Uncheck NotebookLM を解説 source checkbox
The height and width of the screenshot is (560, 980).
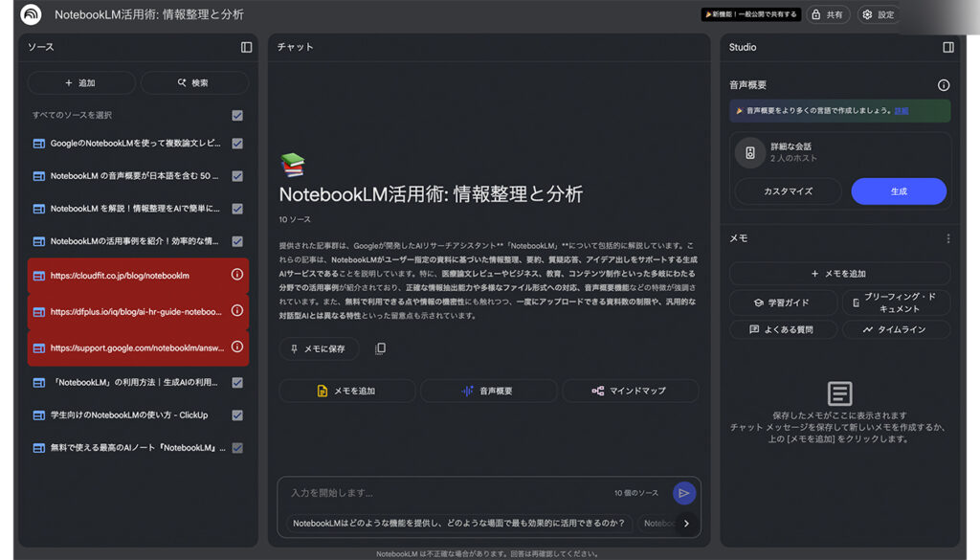pyautogui.click(x=237, y=209)
